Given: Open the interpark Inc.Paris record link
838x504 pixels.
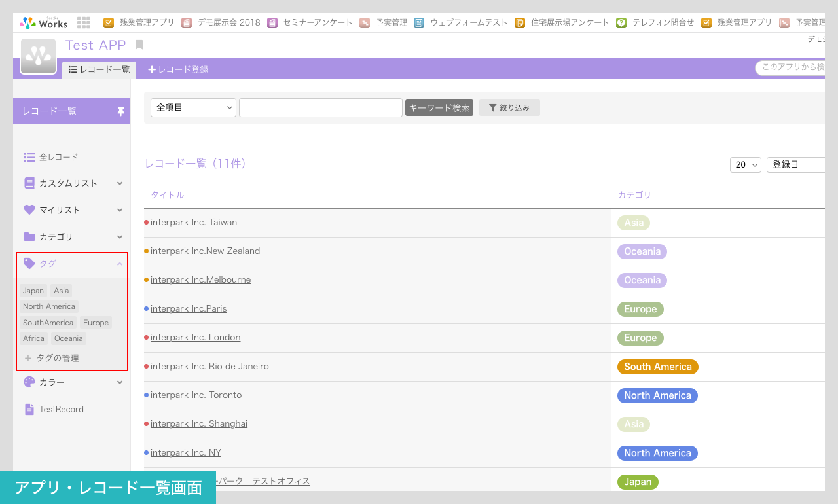Looking at the screenshot, I should coord(189,308).
